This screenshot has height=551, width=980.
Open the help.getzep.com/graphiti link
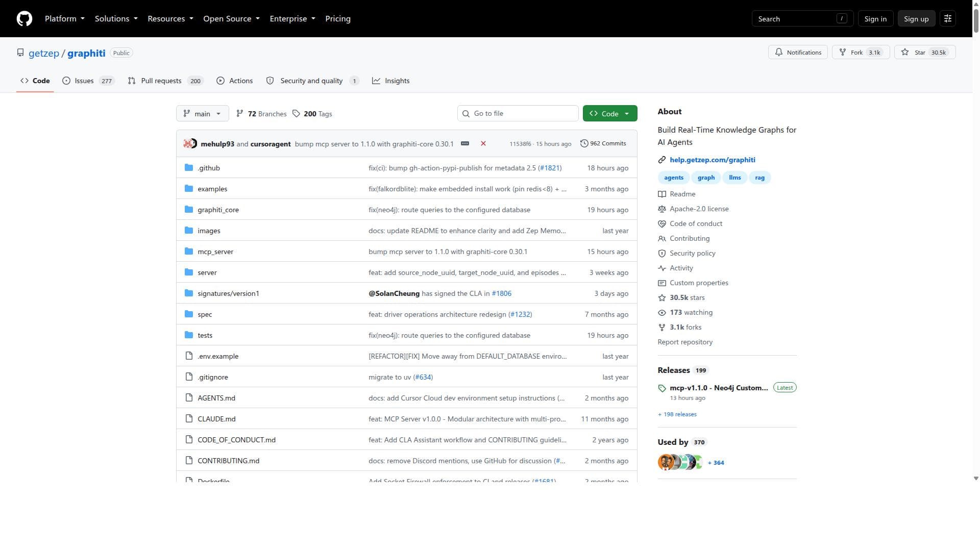click(x=712, y=160)
